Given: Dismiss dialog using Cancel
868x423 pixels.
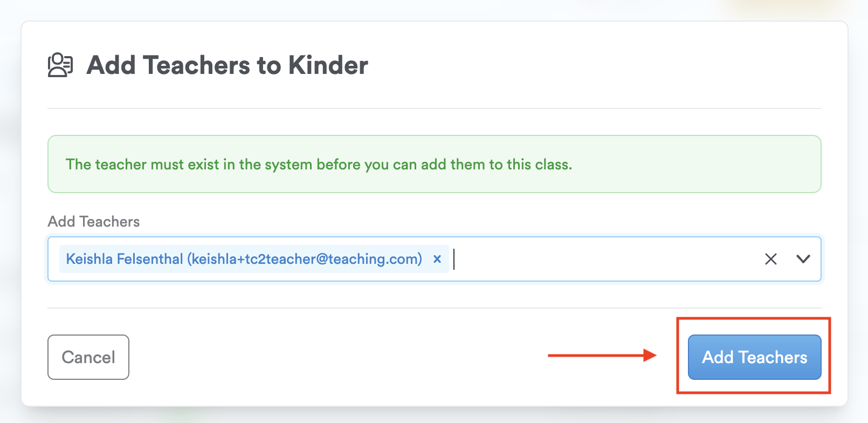Looking at the screenshot, I should tap(88, 357).
